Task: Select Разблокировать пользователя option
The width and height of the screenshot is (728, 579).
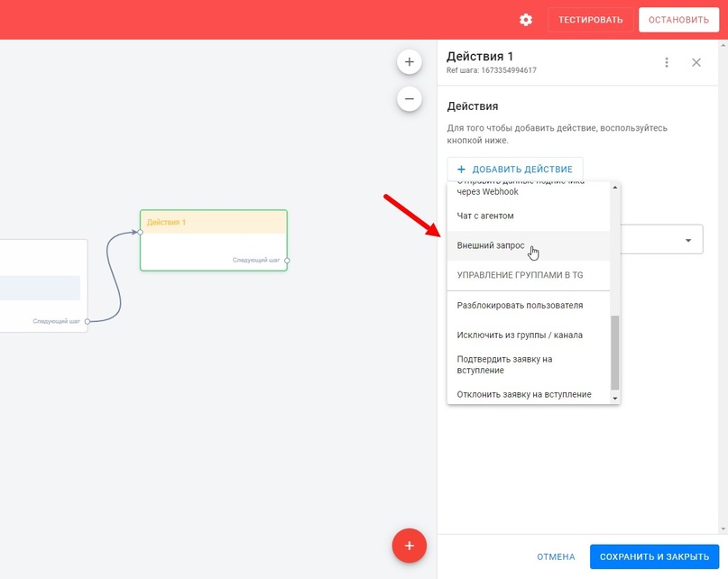Action: 520,305
